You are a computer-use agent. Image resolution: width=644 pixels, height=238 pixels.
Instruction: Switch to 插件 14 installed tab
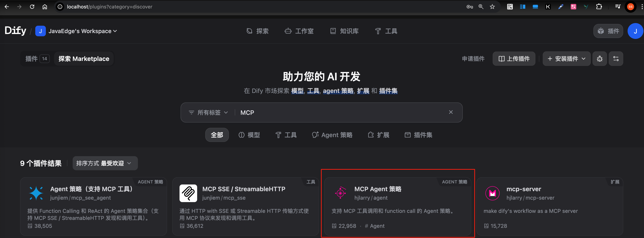coord(37,59)
